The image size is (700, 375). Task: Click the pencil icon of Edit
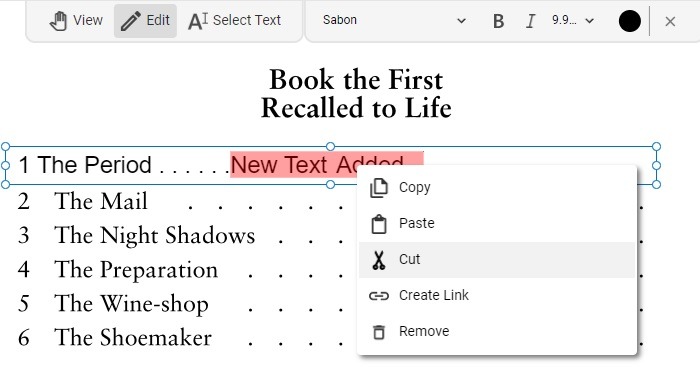click(131, 21)
